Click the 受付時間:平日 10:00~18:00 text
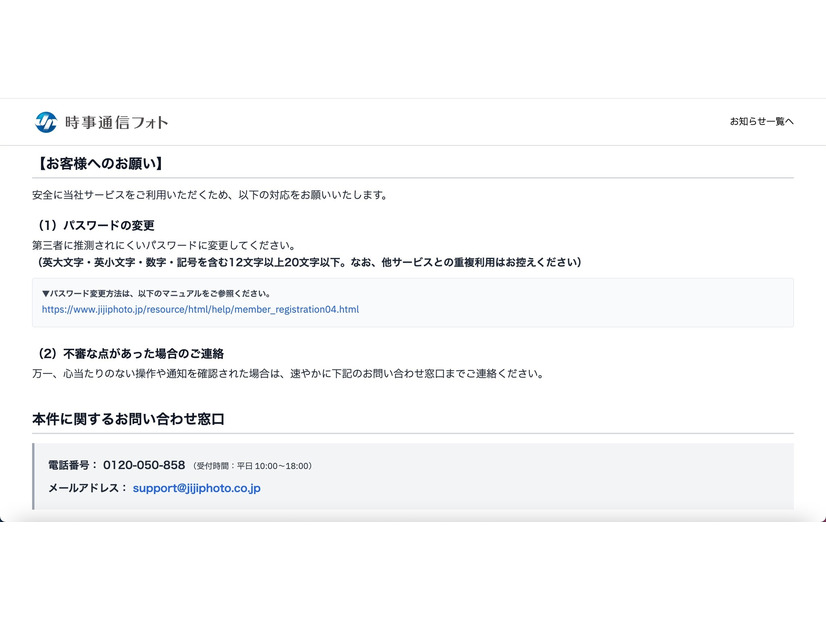Image resolution: width=826 pixels, height=620 pixels. tap(253, 466)
